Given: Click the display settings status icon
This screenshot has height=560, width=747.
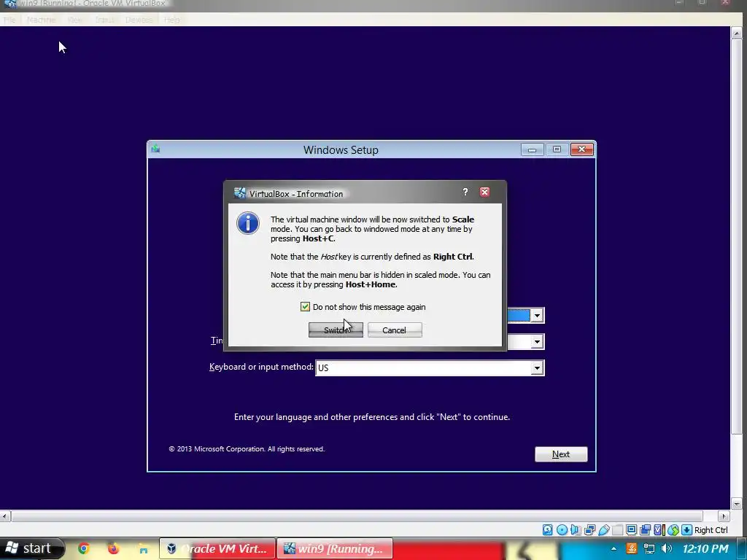Looking at the screenshot, I should tap(631, 530).
